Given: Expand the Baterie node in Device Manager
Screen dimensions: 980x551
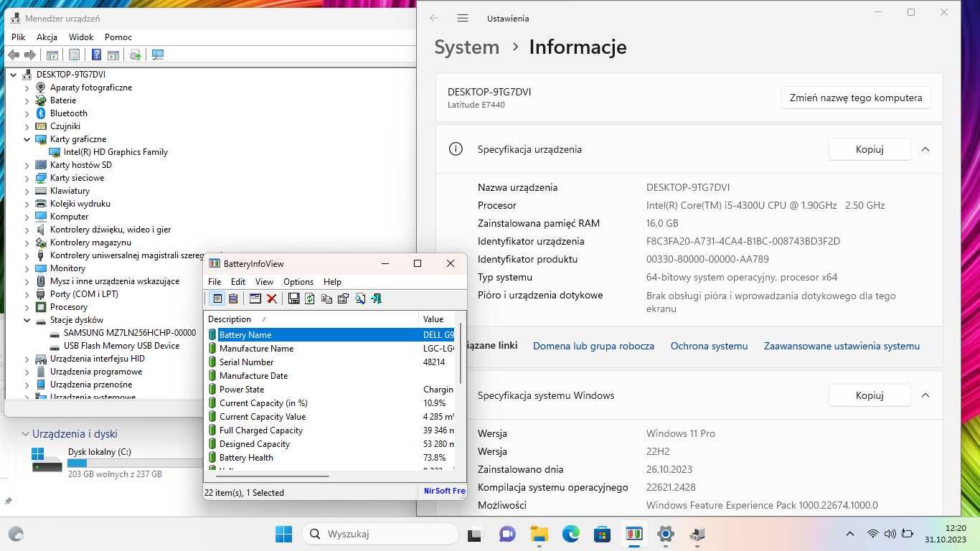Looking at the screenshot, I should [x=27, y=100].
